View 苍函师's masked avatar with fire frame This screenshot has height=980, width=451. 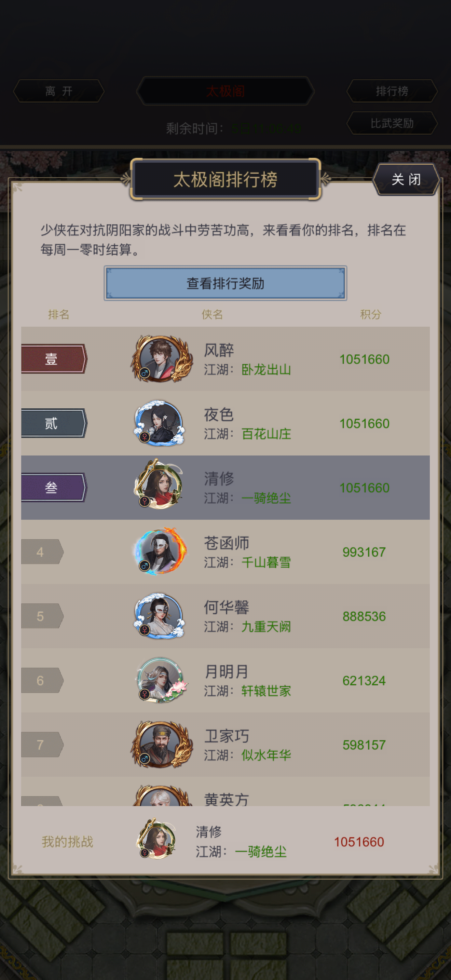[161, 551]
